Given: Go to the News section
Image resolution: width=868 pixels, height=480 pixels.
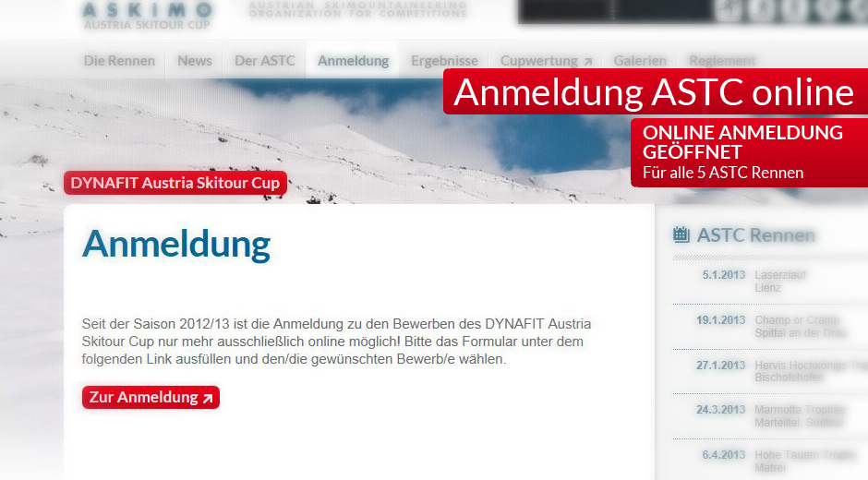Looking at the screenshot, I should tap(194, 61).
